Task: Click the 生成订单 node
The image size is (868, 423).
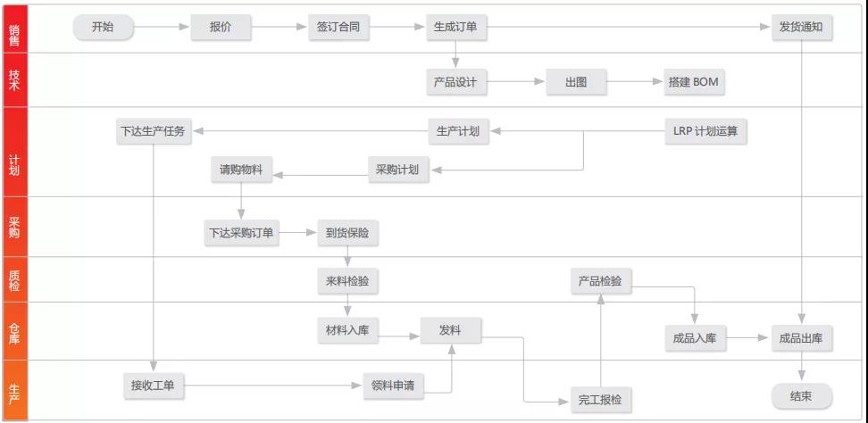Action: (456, 27)
